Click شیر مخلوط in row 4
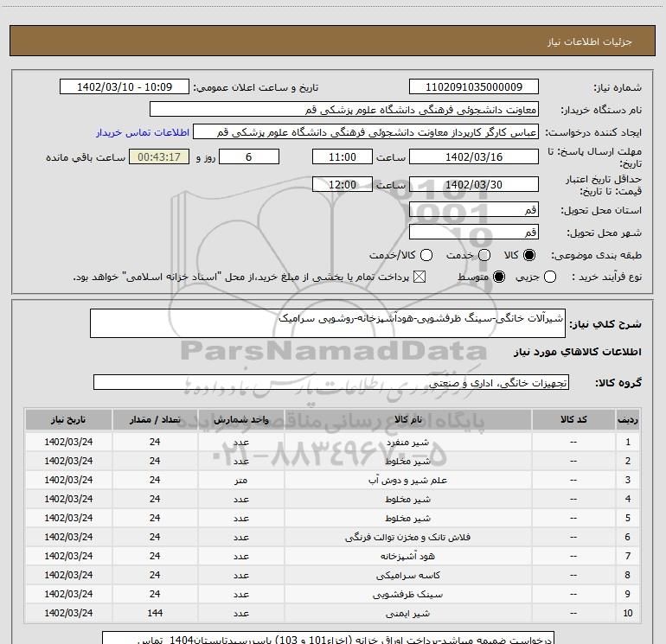This screenshot has height=644, width=666. click(x=407, y=500)
